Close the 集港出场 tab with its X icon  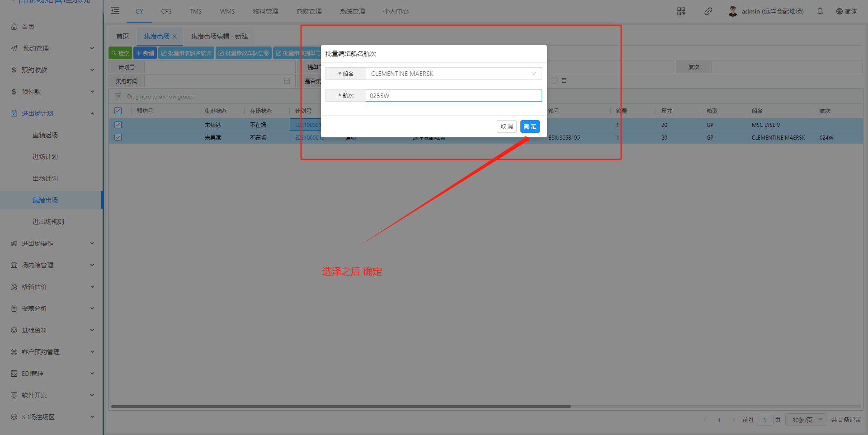tap(175, 37)
